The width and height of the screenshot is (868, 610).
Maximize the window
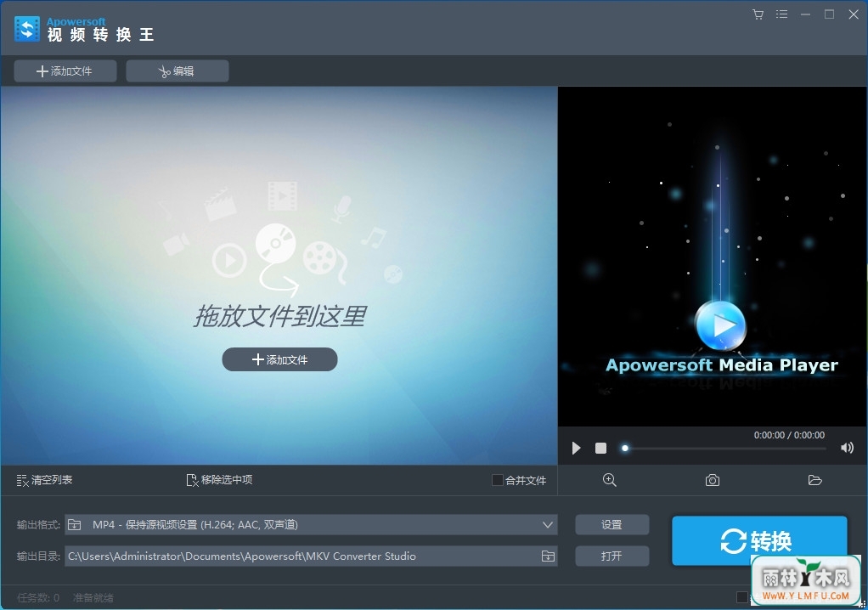(829, 14)
